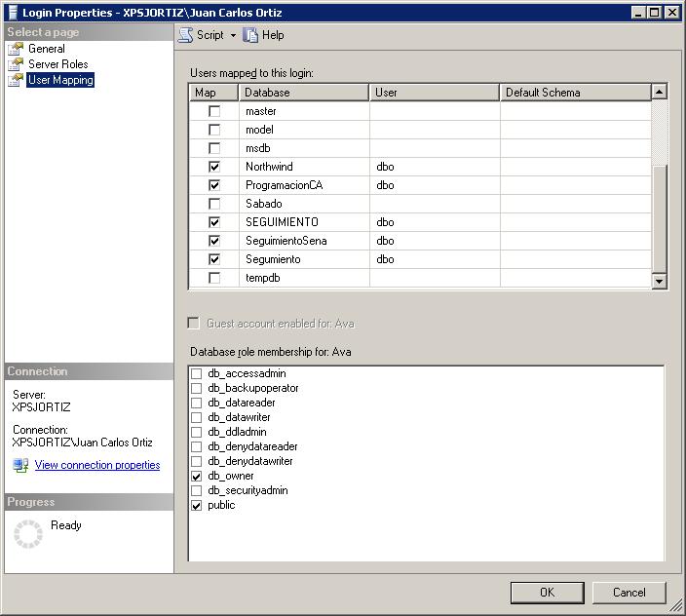Viewport: 686px width, 616px height.
Task: Select the master database name cell
Action: (304, 111)
